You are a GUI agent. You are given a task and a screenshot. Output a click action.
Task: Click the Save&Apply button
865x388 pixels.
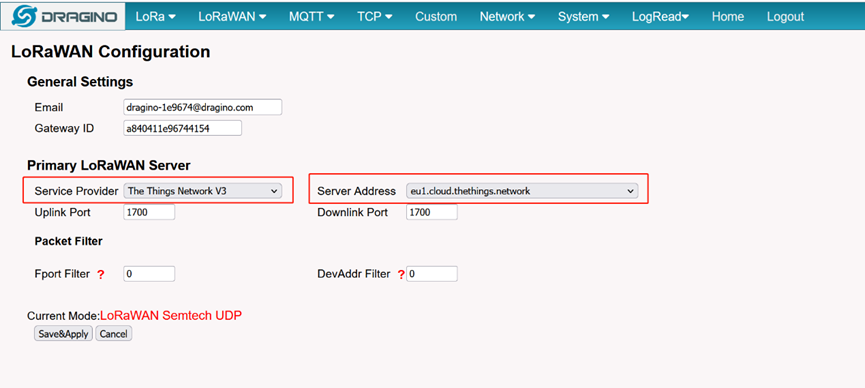pos(63,334)
